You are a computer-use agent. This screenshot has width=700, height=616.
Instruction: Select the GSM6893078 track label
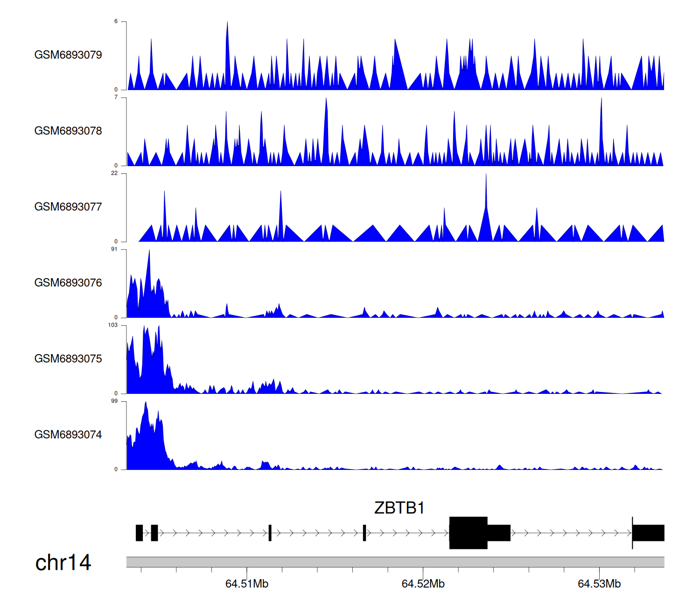pyautogui.click(x=68, y=131)
